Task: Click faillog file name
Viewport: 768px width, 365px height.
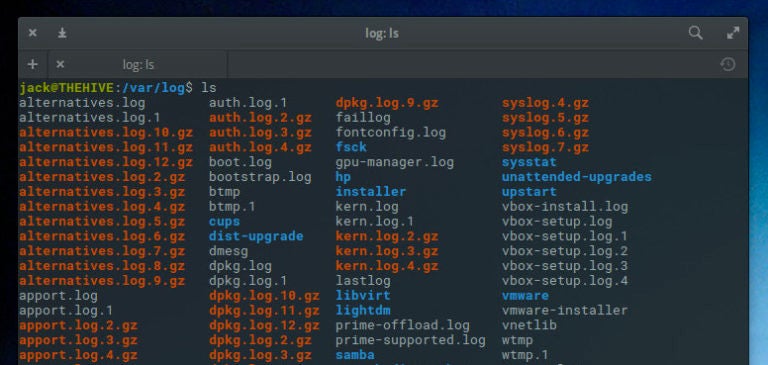Action: [363, 118]
